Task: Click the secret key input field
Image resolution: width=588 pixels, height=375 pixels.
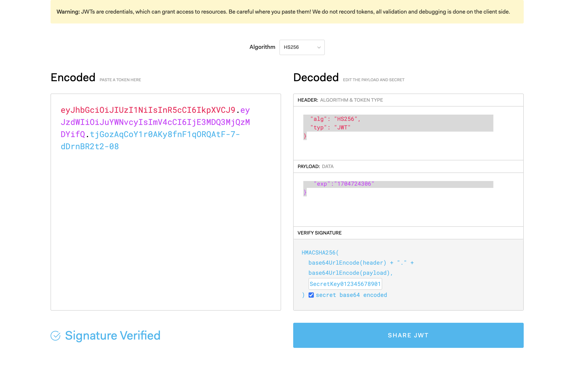Action: click(345, 284)
